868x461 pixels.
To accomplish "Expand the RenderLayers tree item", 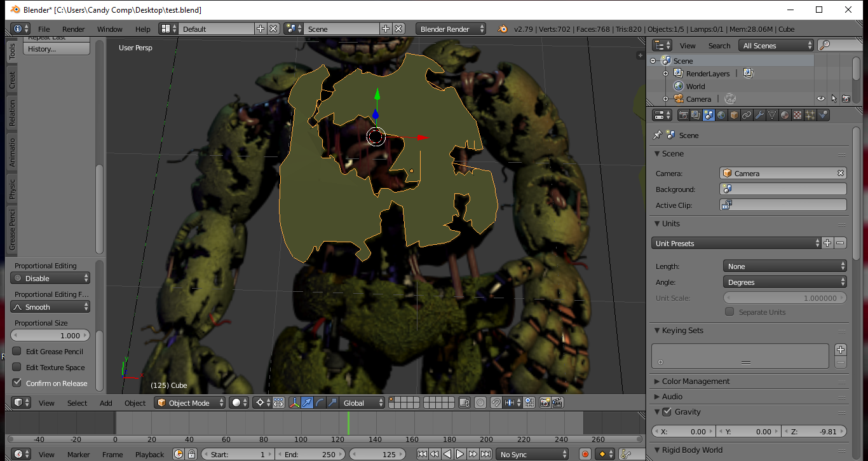I will point(665,74).
